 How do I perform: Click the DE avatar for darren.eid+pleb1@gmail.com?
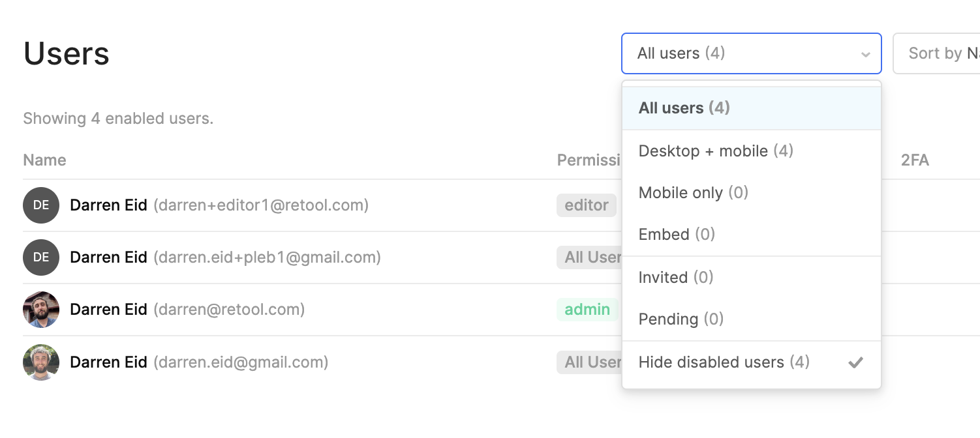click(41, 257)
